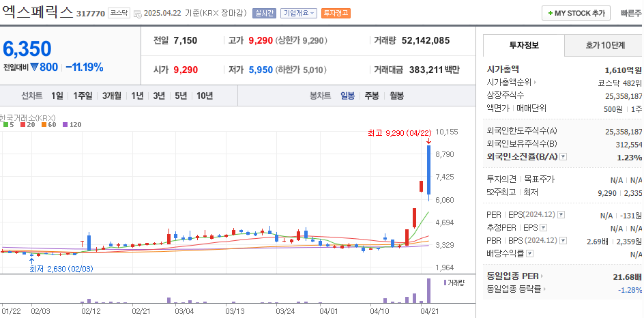Click the -11.19% change rate
644x318 pixels.
[84, 68]
